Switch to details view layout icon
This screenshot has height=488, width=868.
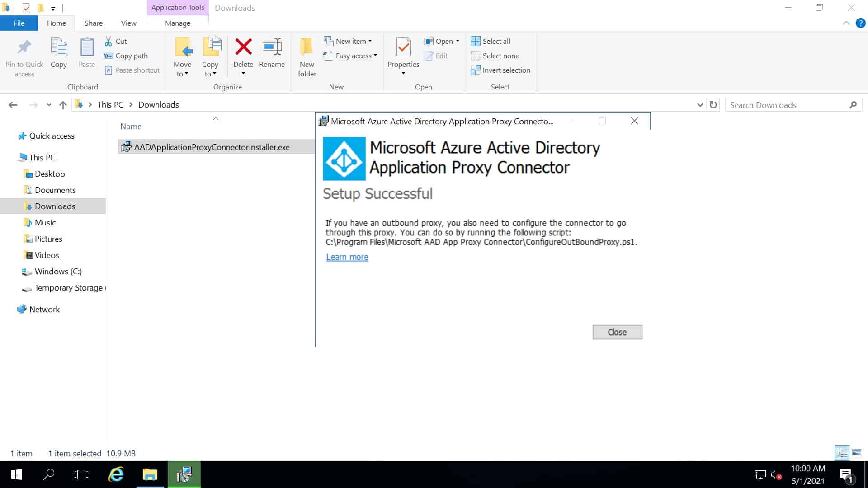(x=842, y=453)
